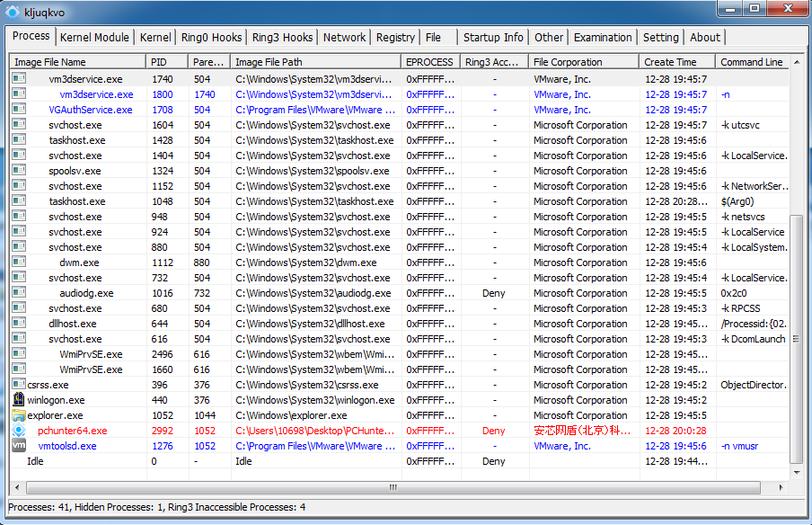Click the C:\Windows\explorer.exe path cell
The width and height of the screenshot is (812, 525).
(x=291, y=415)
